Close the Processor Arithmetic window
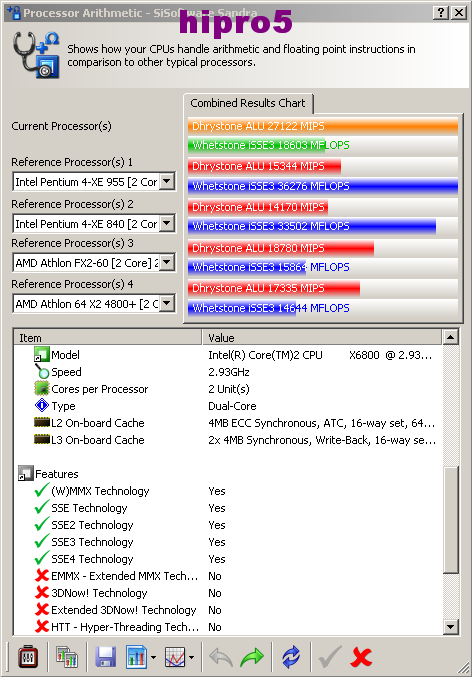The height and width of the screenshot is (677, 472). [459, 13]
